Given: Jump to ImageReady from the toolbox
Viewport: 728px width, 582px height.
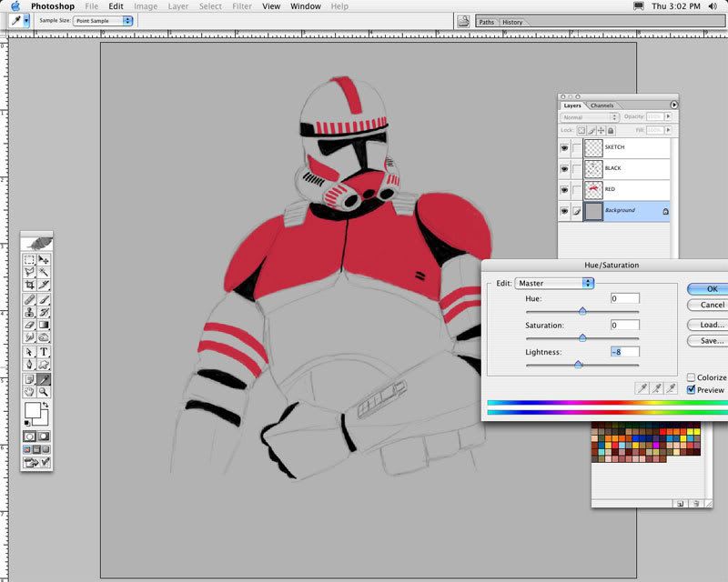Looking at the screenshot, I should tap(36, 462).
